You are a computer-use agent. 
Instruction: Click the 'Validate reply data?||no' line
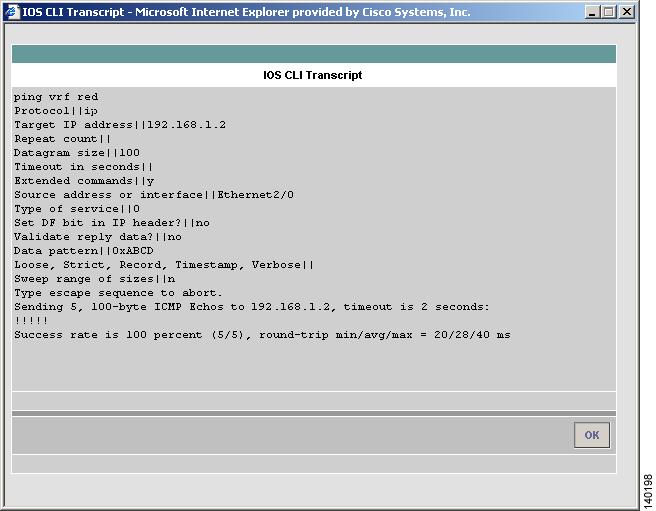pyautogui.click(x=98, y=237)
